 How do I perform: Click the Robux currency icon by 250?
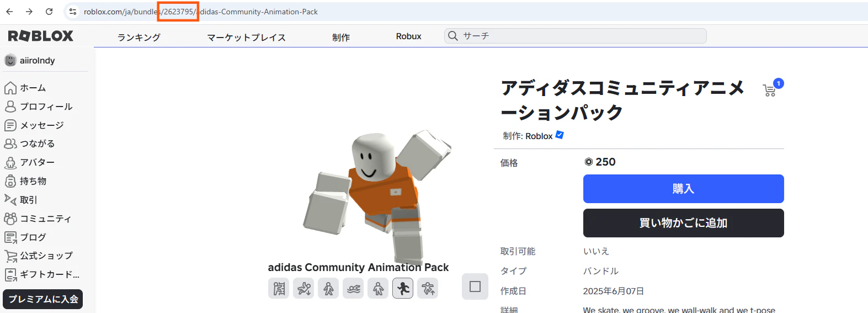[x=588, y=162]
